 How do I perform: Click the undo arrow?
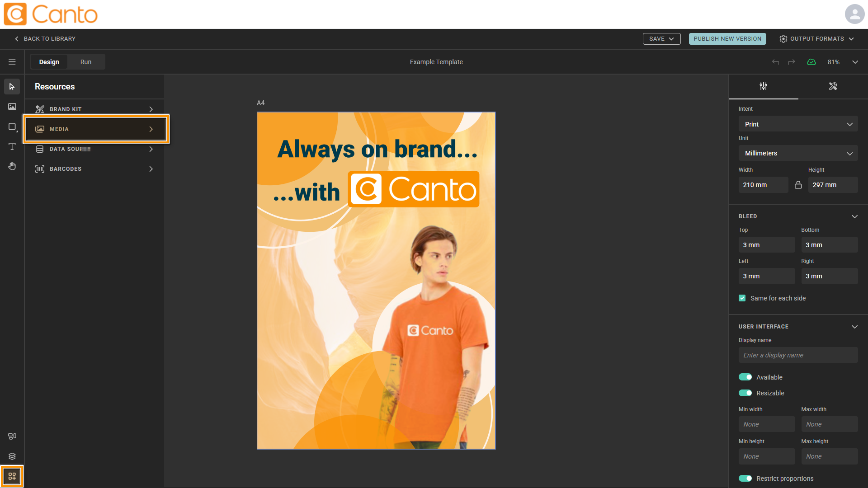[775, 62]
